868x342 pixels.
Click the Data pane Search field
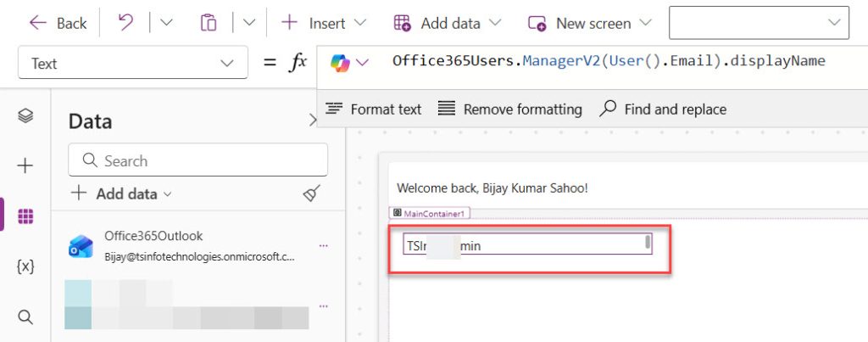pyautogui.click(x=198, y=160)
